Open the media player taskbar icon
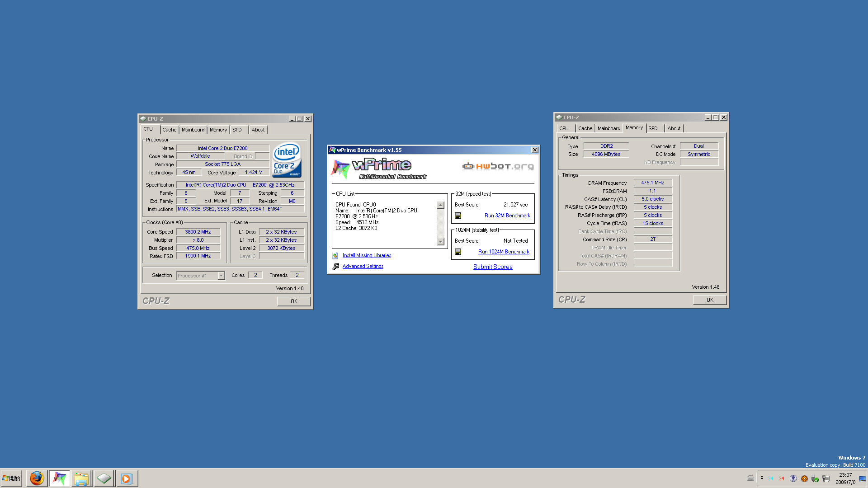This screenshot has width=868, height=488. pos(127,478)
